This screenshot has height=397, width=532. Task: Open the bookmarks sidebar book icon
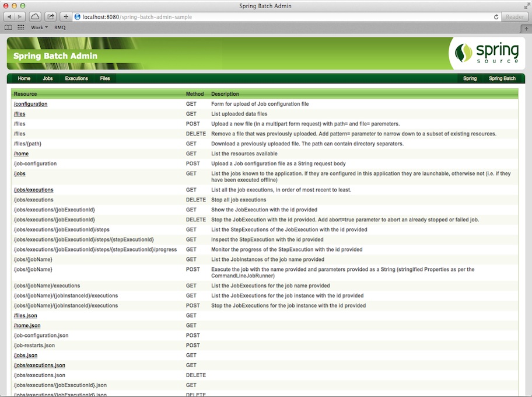[7, 27]
